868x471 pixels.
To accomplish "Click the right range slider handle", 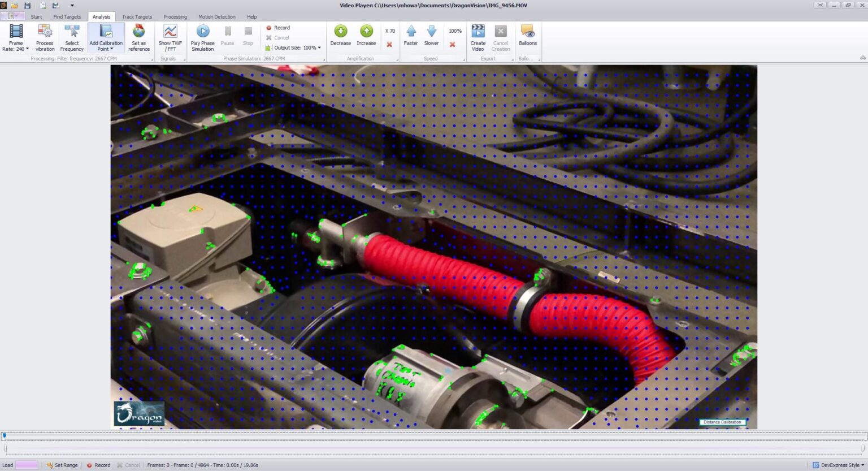I will 862,448.
